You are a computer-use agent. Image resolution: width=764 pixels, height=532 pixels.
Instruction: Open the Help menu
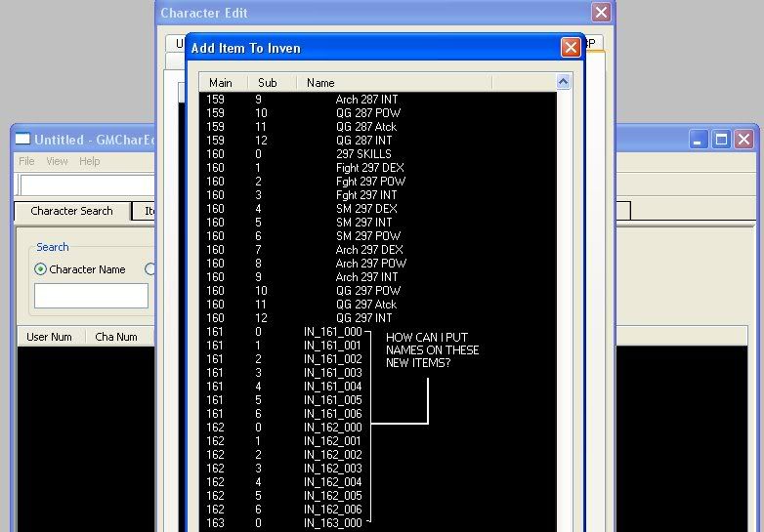coord(89,161)
